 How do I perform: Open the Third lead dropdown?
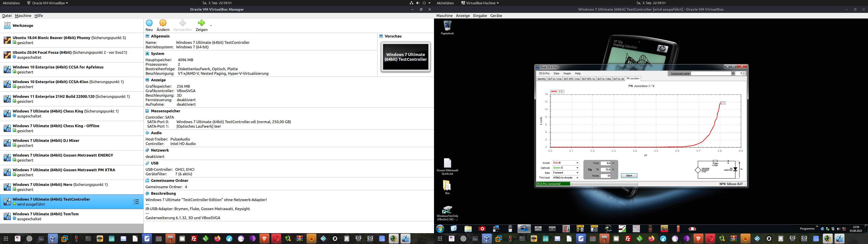[x=577, y=178]
